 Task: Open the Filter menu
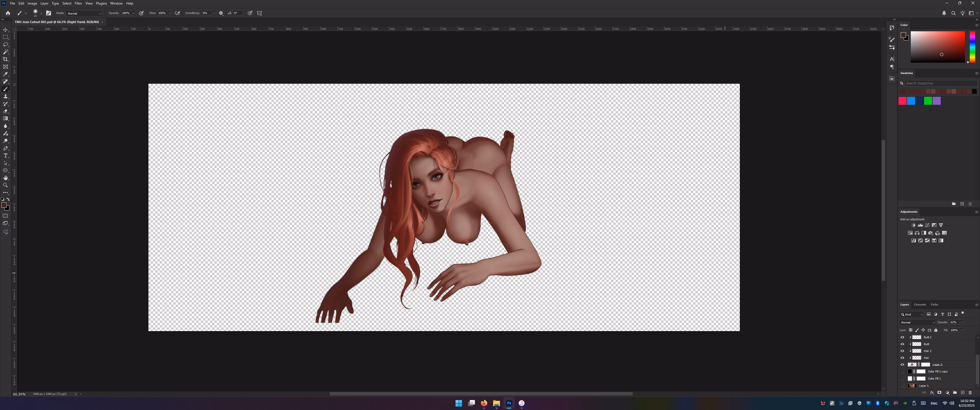[x=78, y=3]
